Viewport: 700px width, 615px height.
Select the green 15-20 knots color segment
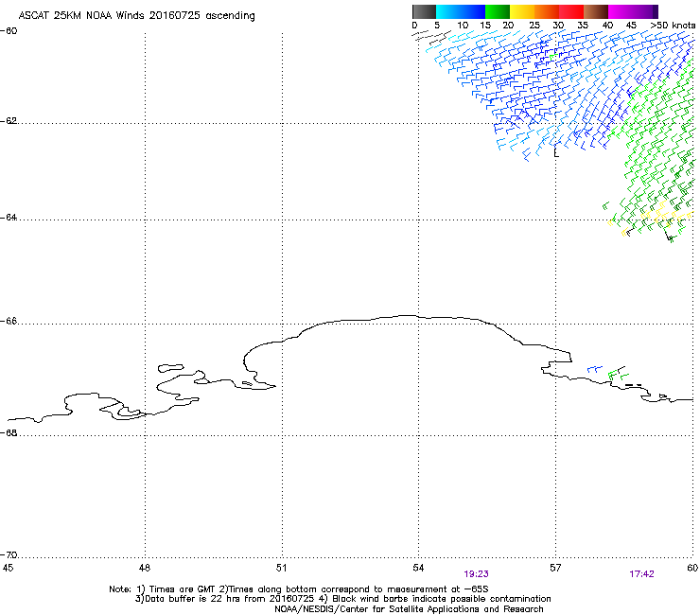coord(498,11)
